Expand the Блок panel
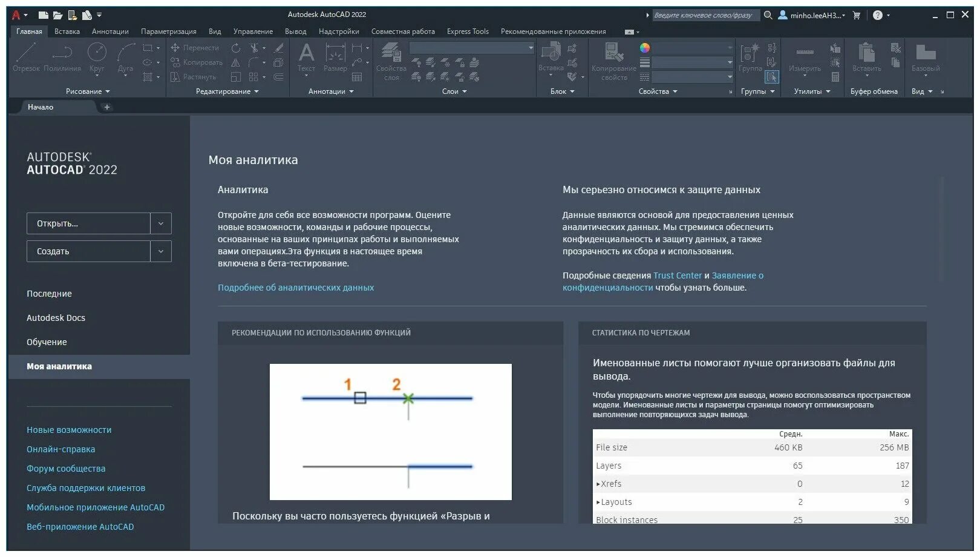 [x=562, y=91]
